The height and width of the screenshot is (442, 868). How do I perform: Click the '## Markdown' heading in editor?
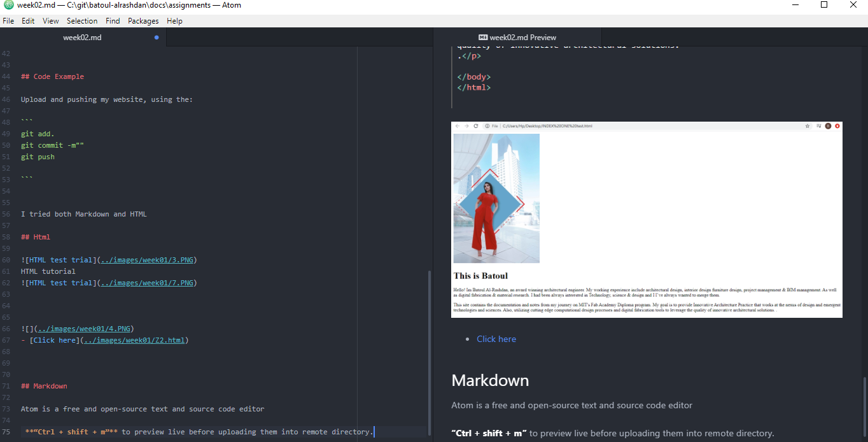pos(44,386)
